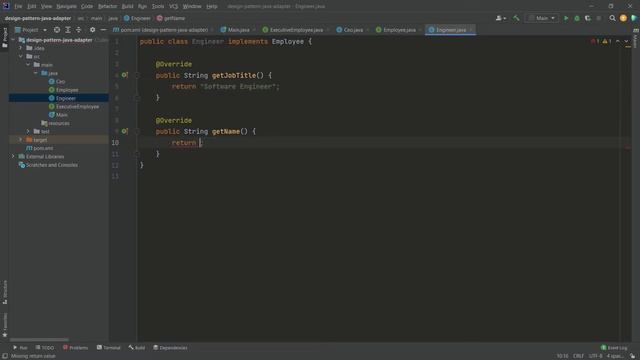Open the File menu
This screenshot has width=640, height=360.
[x=18, y=6]
